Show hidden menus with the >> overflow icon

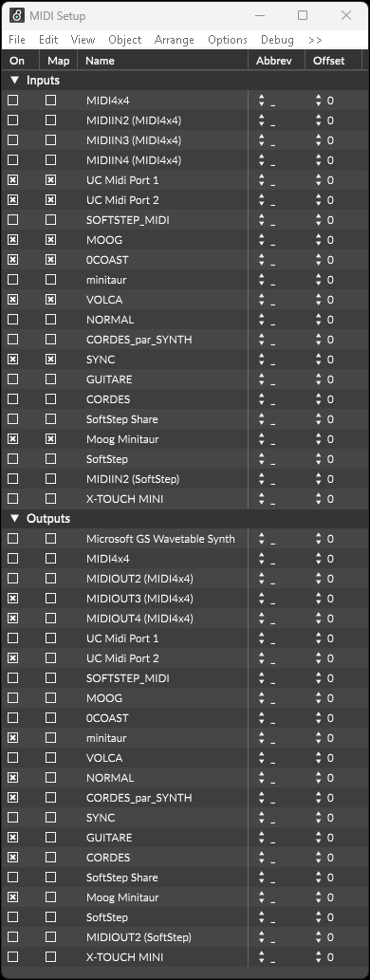click(315, 40)
